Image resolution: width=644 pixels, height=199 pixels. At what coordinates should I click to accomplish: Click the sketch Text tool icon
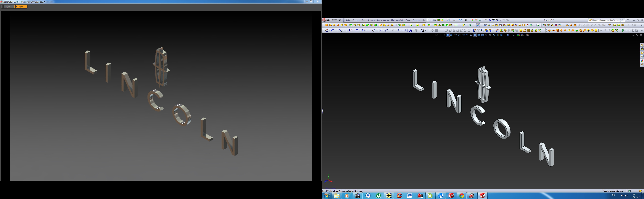pos(411,30)
